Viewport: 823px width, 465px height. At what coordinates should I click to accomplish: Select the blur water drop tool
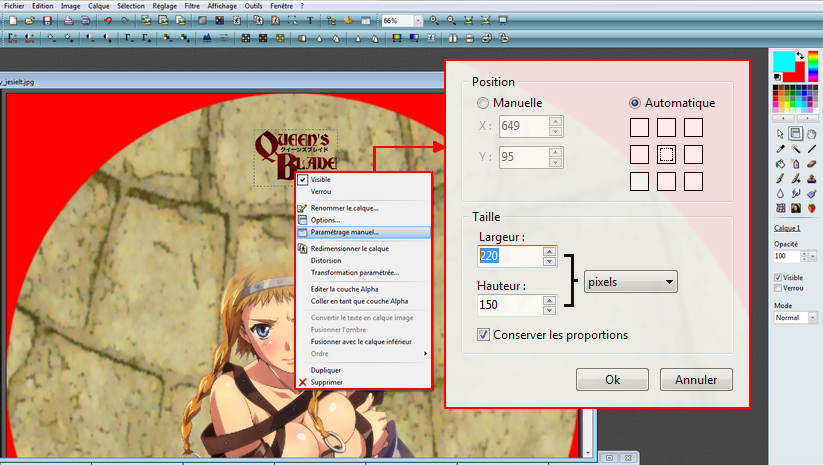[x=780, y=193]
